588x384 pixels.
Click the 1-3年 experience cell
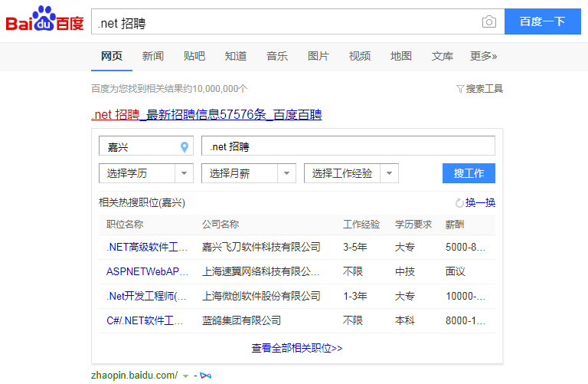click(x=355, y=296)
